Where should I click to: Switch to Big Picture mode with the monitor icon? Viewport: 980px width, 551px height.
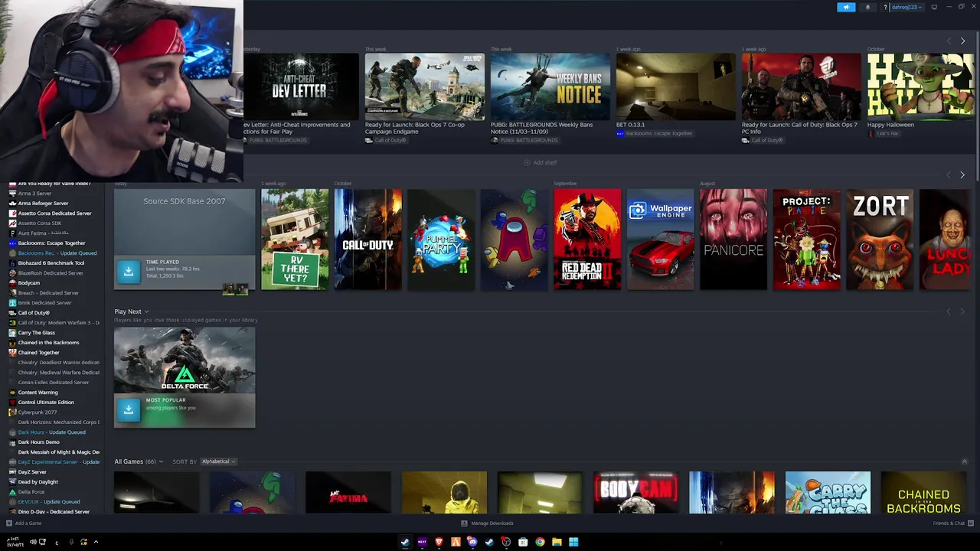tap(934, 7)
